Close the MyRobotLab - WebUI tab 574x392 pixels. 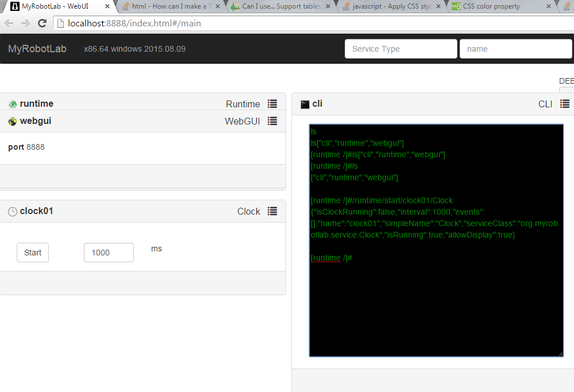(x=107, y=6)
